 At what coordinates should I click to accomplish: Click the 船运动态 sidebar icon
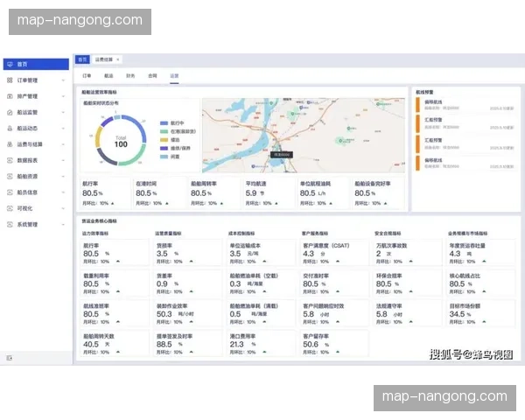pyautogui.click(x=10, y=129)
